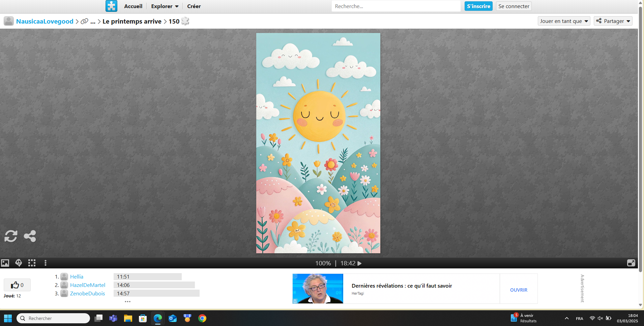The image size is (644, 326).
Task: Open ZenobeDubois's profile link
Action: click(x=88, y=293)
